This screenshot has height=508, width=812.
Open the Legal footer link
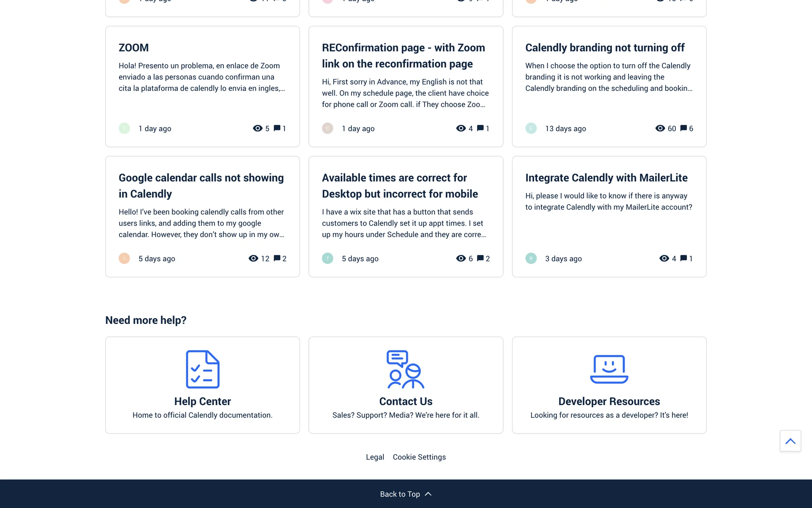coord(375,457)
